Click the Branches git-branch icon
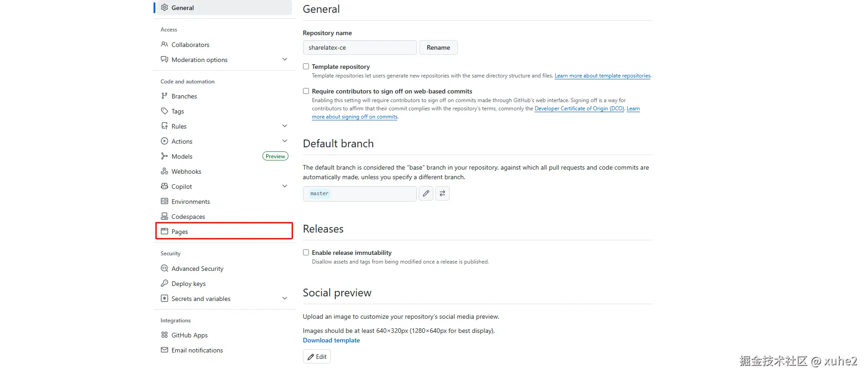The image size is (868, 378). (x=164, y=96)
